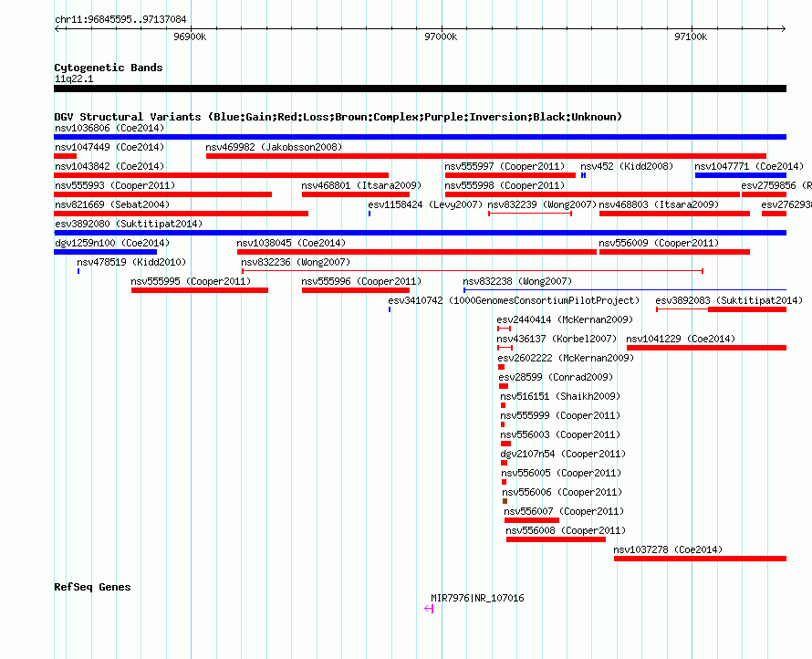The image size is (812, 659).
Task: Click nsv452 (Kidd2008) label
Action: tap(627, 166)
